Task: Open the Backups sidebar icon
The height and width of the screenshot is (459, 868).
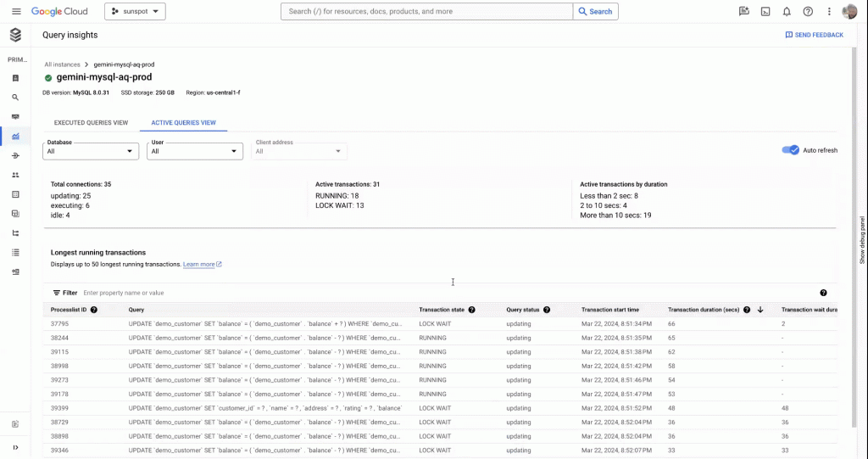Action: pyautogui.click(x=15, y=214)
